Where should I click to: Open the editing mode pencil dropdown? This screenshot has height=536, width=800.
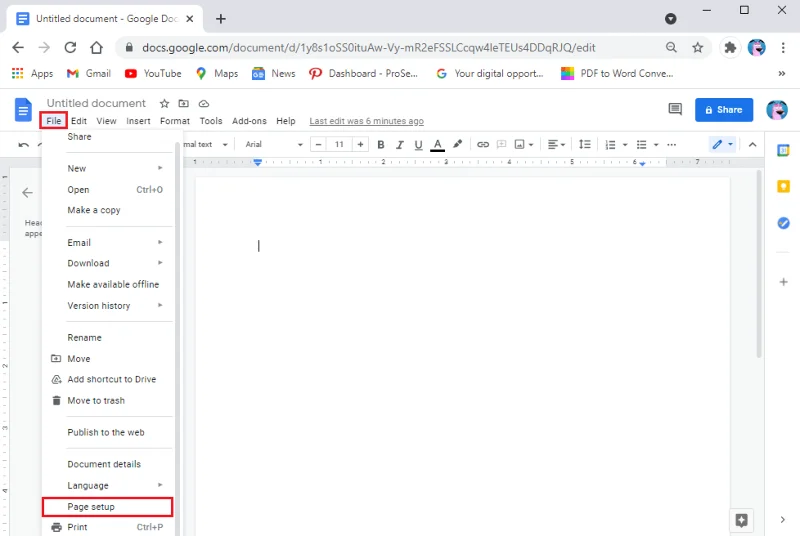(723, 145)
